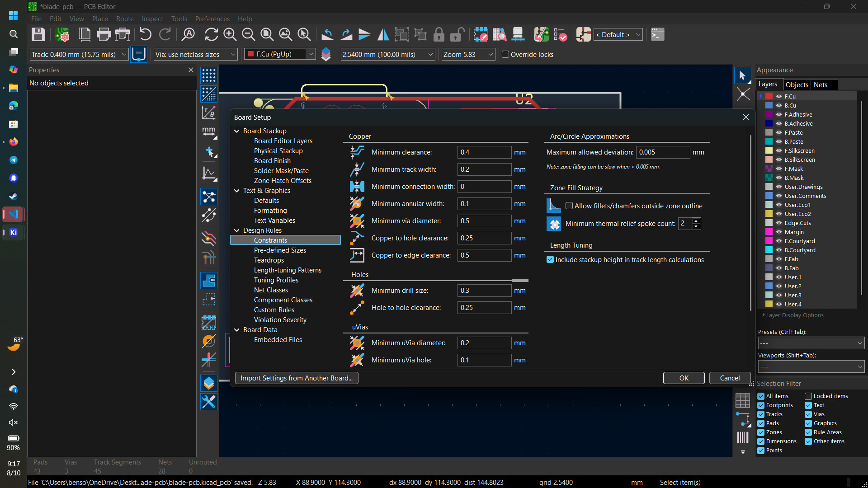The image size is (868, 488).
Task: Click the Save board icon
Action: tap(38, 35)
